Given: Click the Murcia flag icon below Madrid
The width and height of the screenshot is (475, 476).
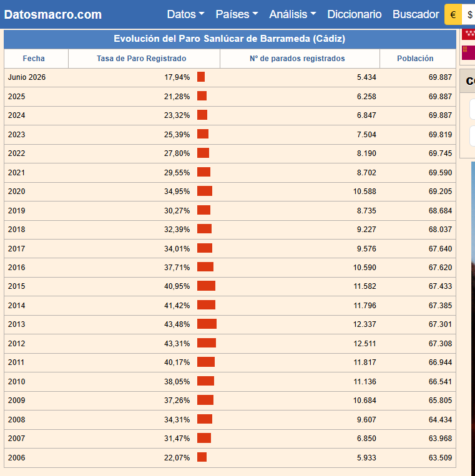Looking at the screenshot, I should (468, 52).
